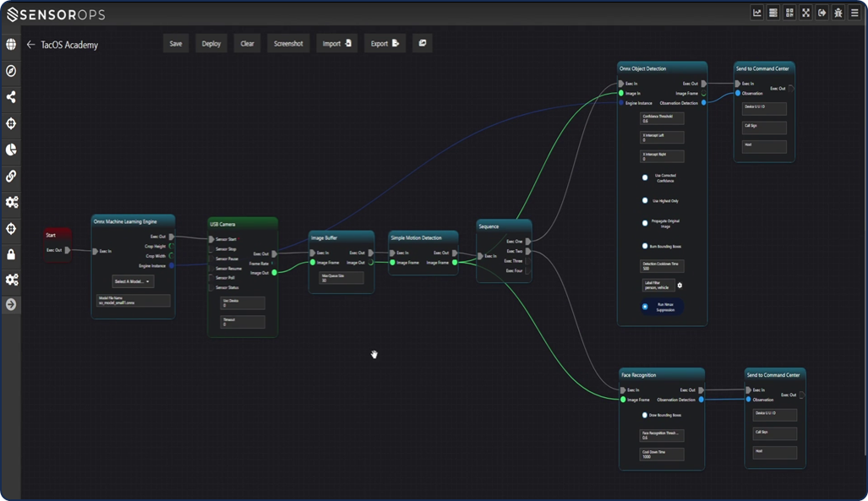Open the line chart icon in the top bar
Image resolution: width=868 pixels, height=501 pixels.
click(x=757, y=13)
